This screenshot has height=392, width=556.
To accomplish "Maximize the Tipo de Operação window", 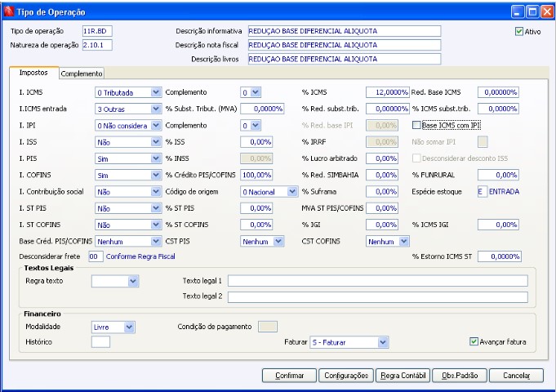I will point(532,11).
